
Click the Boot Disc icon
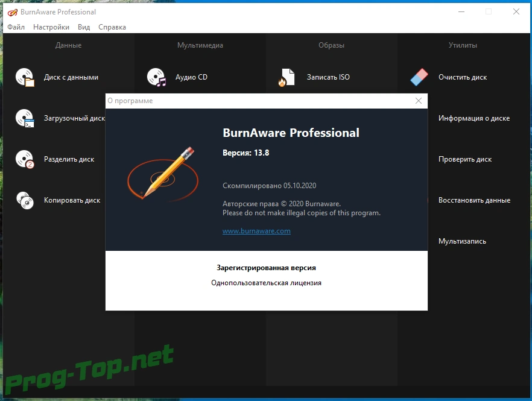[x=25, y=118]
